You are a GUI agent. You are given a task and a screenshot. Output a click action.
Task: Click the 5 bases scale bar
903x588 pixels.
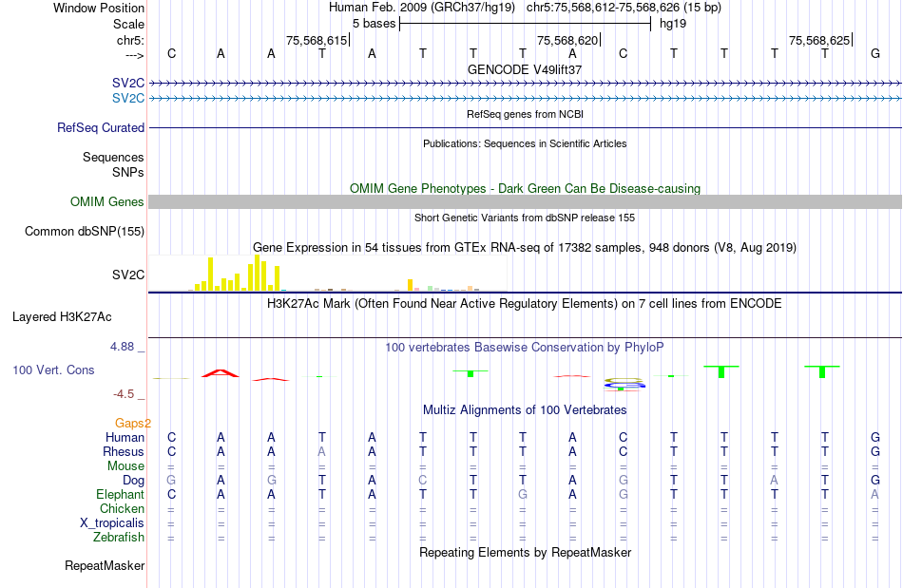point(525,24)
